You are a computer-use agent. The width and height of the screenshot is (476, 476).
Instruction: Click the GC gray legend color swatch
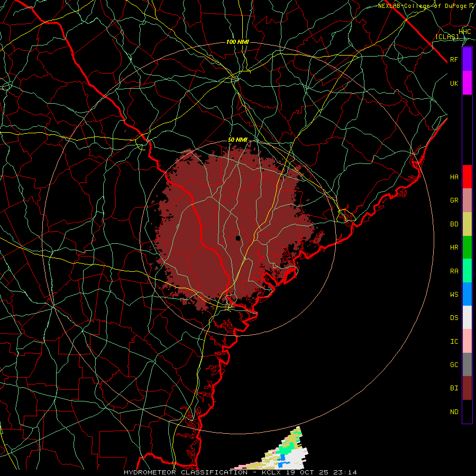(x=467, y=364)
